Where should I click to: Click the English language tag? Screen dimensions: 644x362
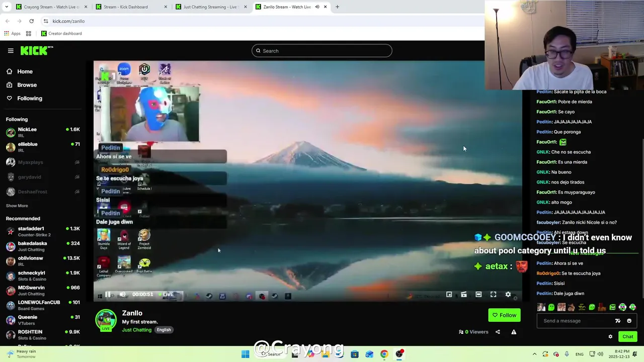[164, 330]
